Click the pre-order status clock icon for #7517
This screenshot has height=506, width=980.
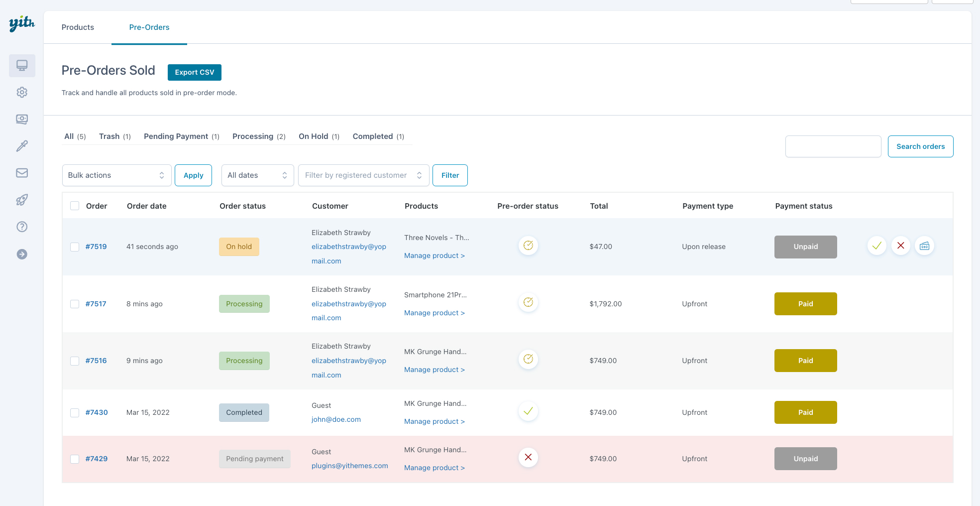[528, 302]
